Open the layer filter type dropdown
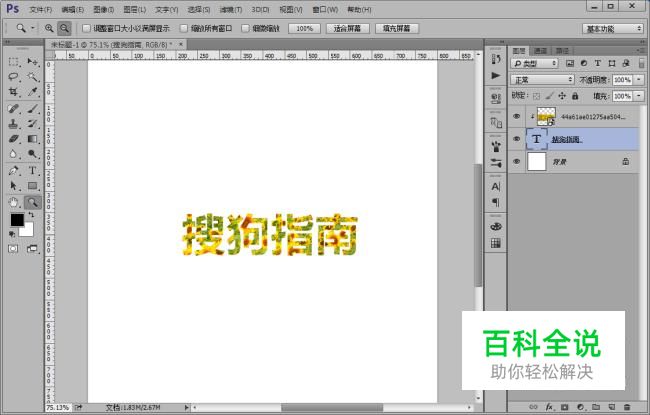 click(x=534, y=63)
